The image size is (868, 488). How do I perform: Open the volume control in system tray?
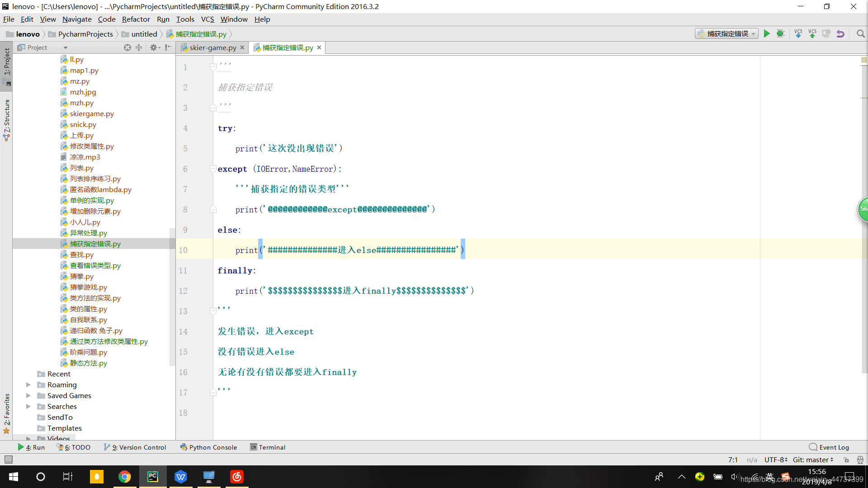(735, 477)
